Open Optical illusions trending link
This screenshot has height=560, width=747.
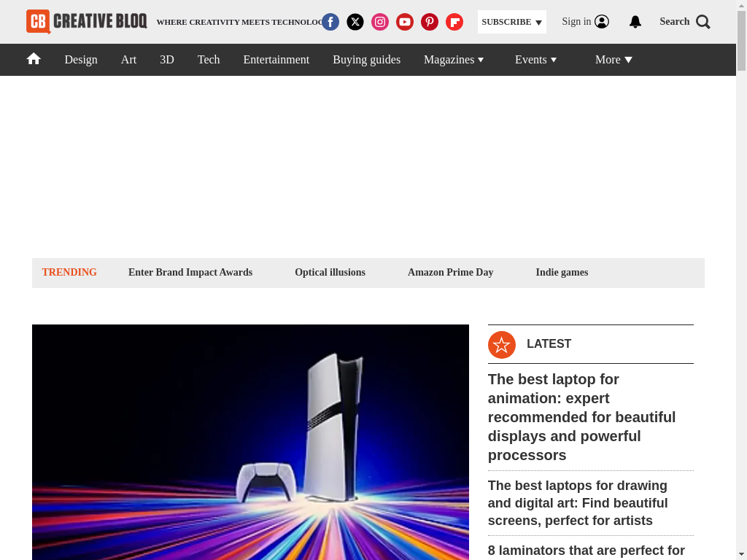click(330, 273)
